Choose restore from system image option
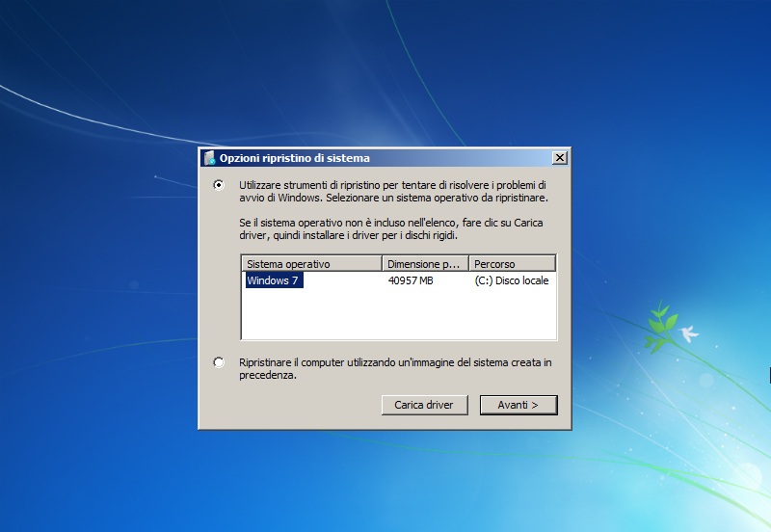771x532 pixels. pos(219,362)
